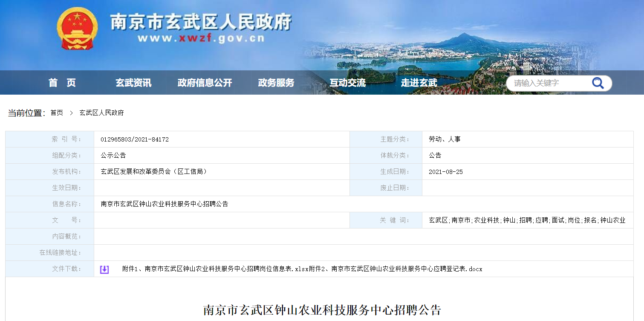The image size is (644, 321).
Task: Click the search magnifier icon
Action: click(x=598, y=83)
